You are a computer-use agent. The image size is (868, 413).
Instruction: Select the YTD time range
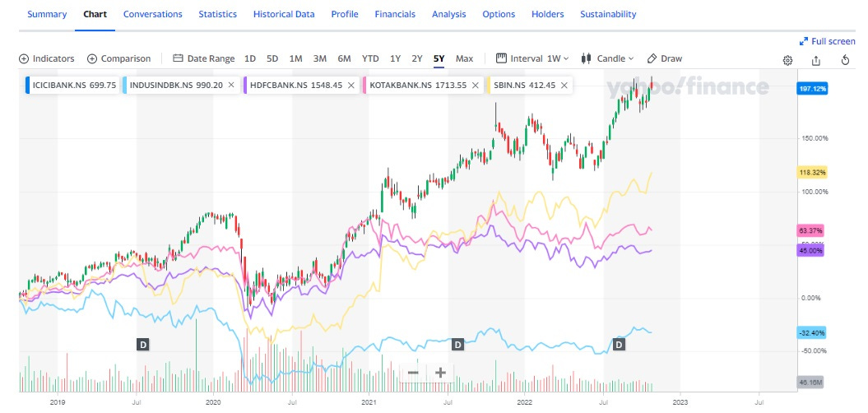370,58
